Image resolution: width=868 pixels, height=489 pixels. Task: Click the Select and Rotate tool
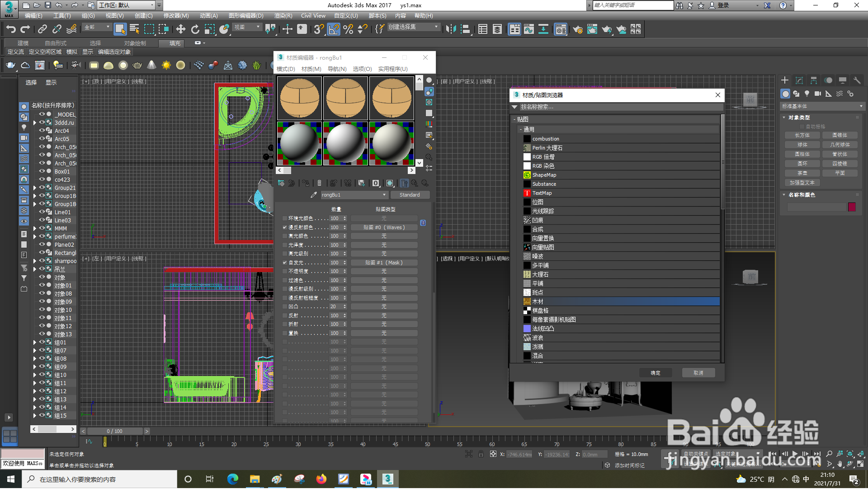195,29
